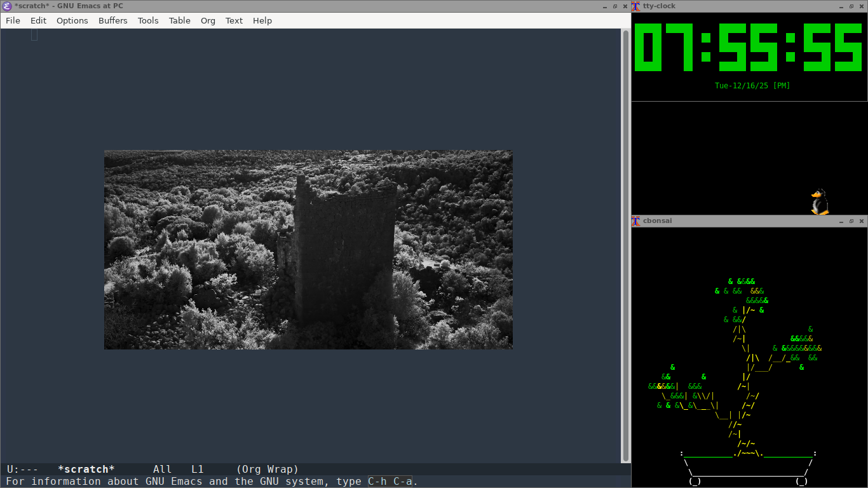This screenshot has height=488, width=868.
Task: Open the File menu in Emacs
Action: (x=13, y=20)
